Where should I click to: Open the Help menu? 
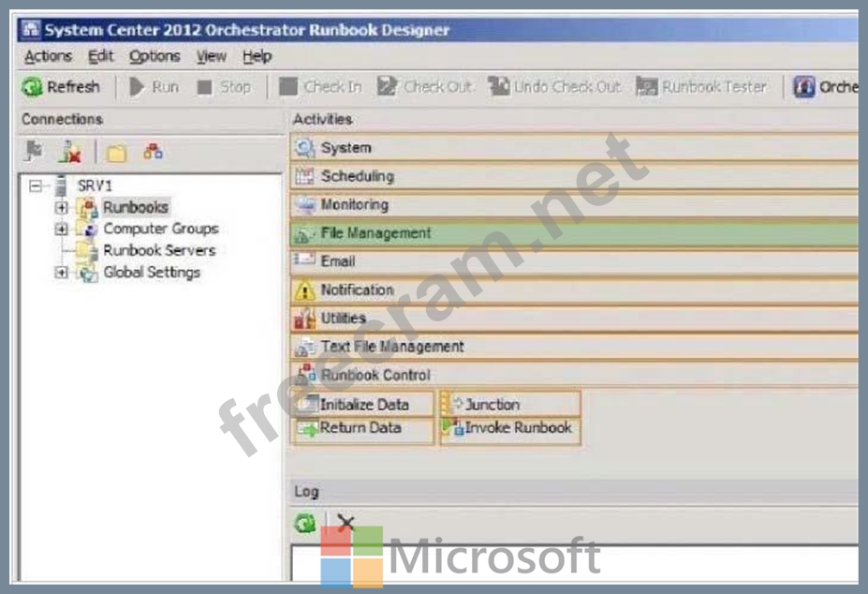257,56
